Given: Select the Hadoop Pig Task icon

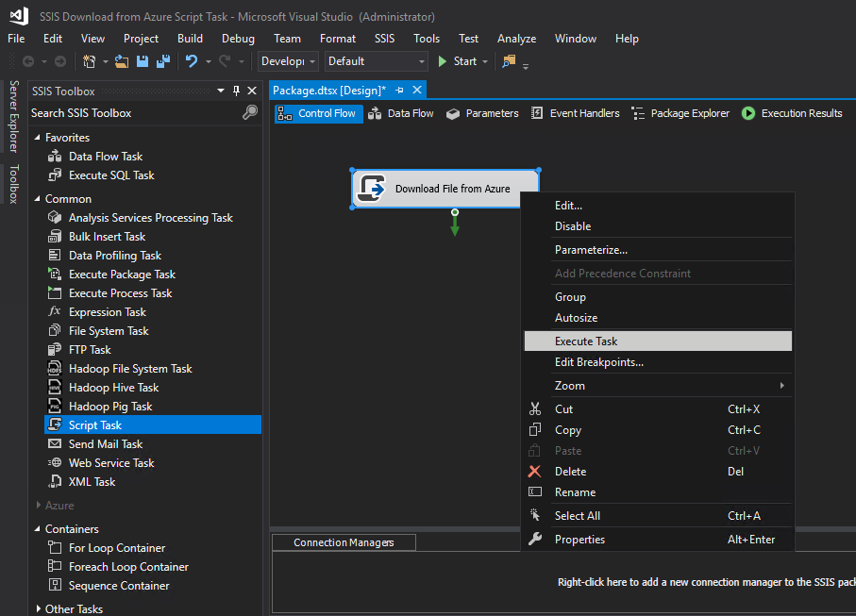Looking at the screenshot, I should click(55, 406).
